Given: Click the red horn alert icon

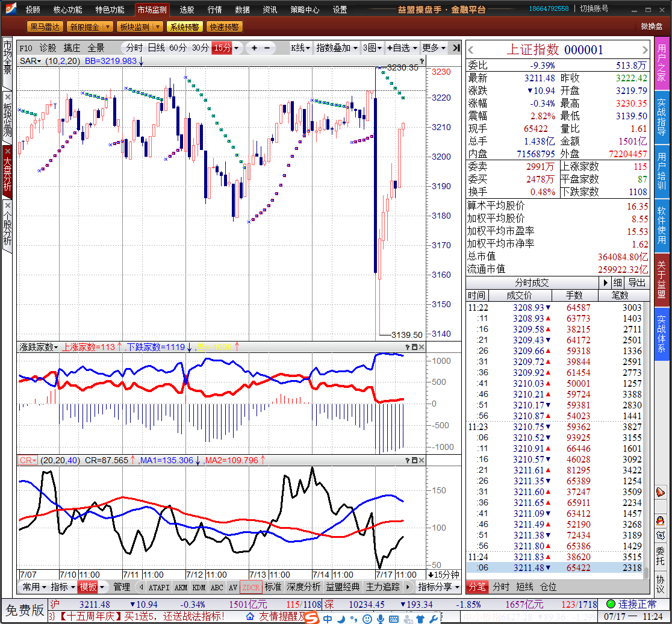Looking at the screenshot, I should [661, 492].
